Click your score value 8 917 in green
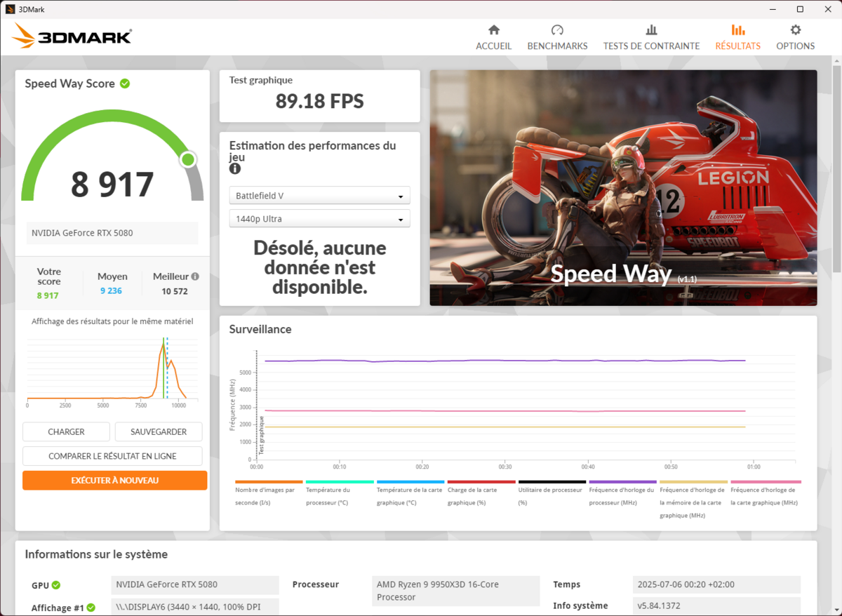The image size is (842, 616). coord(48,295)
